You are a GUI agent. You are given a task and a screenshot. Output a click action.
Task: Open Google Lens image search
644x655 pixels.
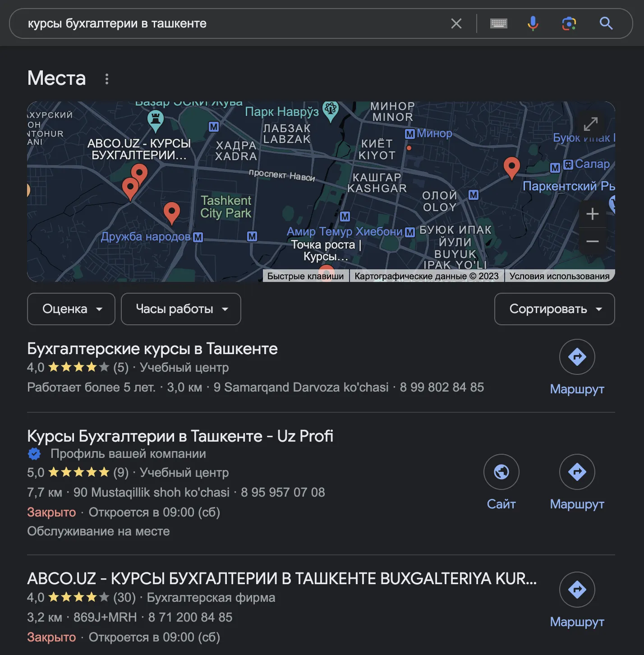(x=569, y=23)
